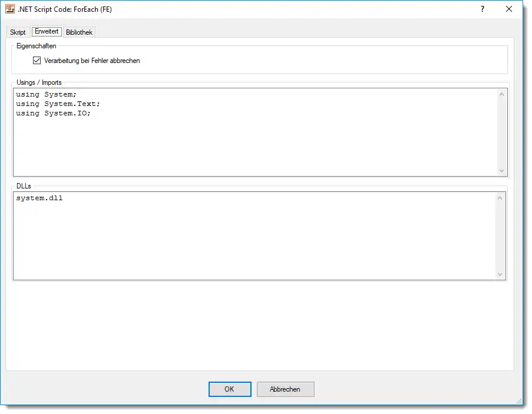Screen dimensions: 532x414
Task: Switch to the Skript tab
Action: (x=18, y=32)
